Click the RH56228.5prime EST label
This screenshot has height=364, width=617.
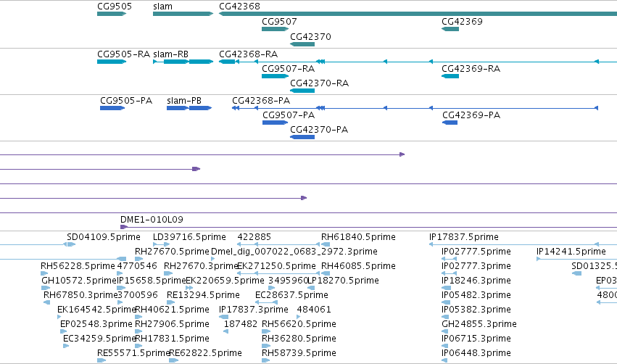tap(78, 266)
